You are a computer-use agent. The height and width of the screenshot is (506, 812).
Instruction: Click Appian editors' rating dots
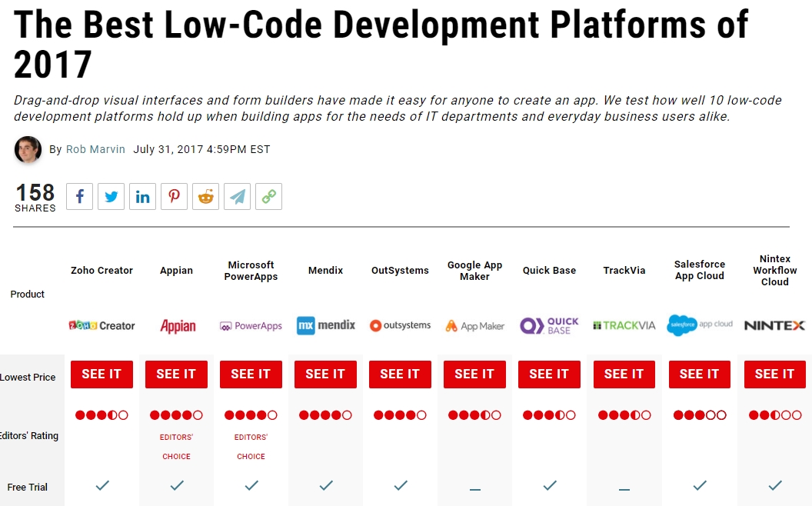click(177, 414)
